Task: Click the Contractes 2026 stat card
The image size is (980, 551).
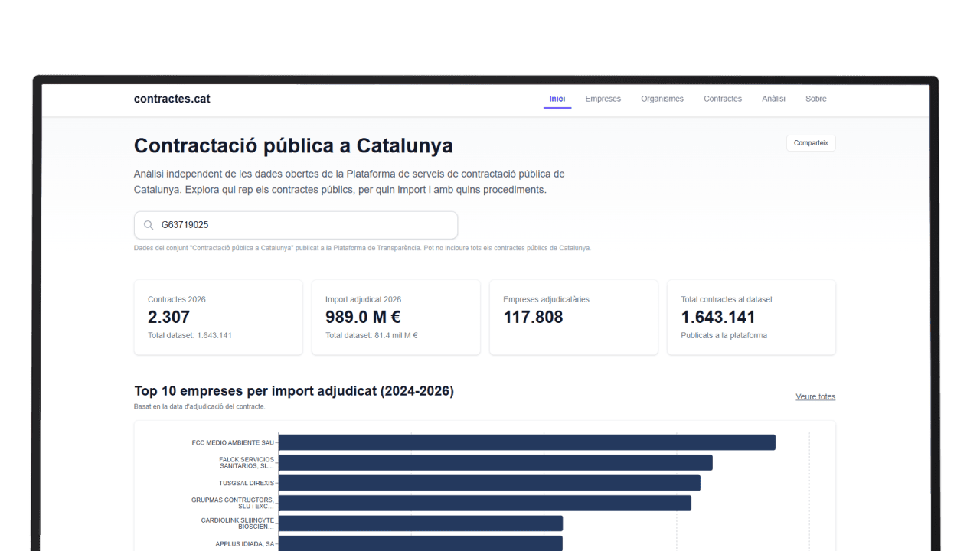Action: [x=218, y=318]
